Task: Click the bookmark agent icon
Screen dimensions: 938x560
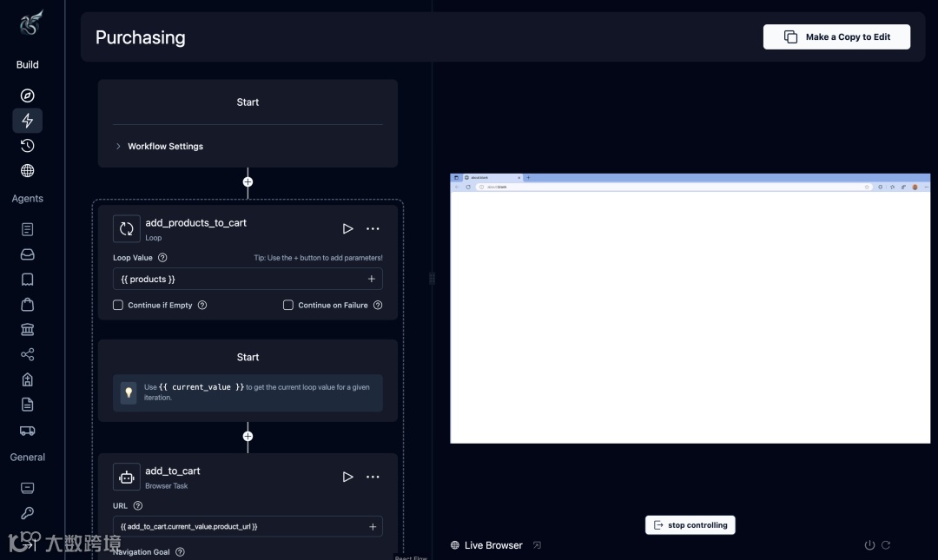Action: click(x=27, y=280)
